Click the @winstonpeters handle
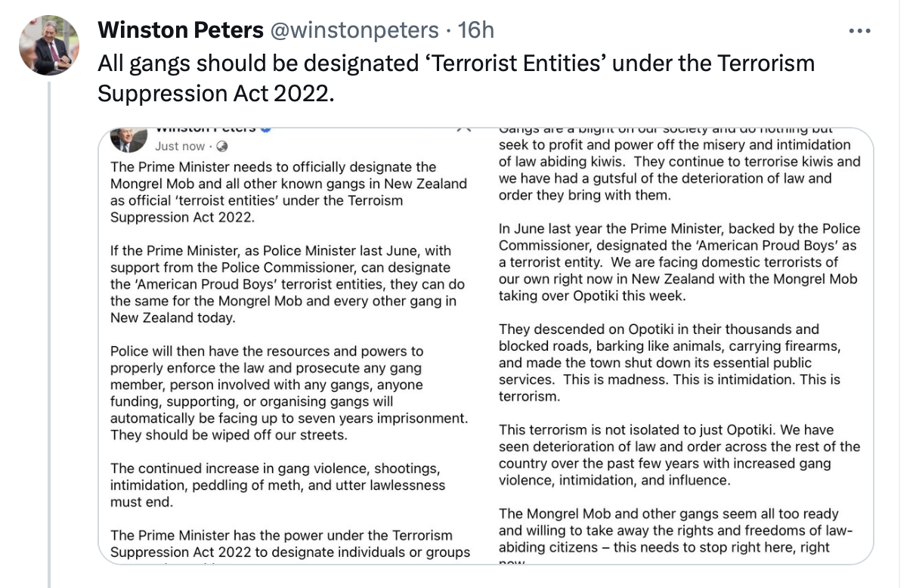 [x=354, y=30]
